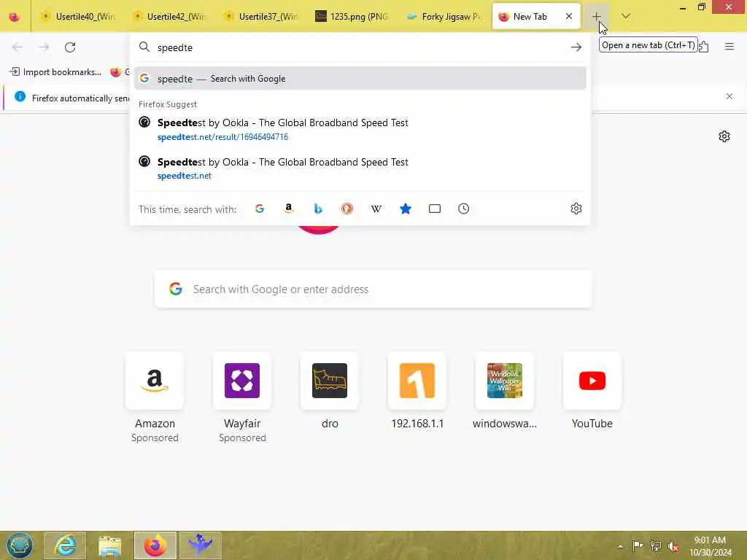Open the Firefox hamburger menu

point(729,47)
